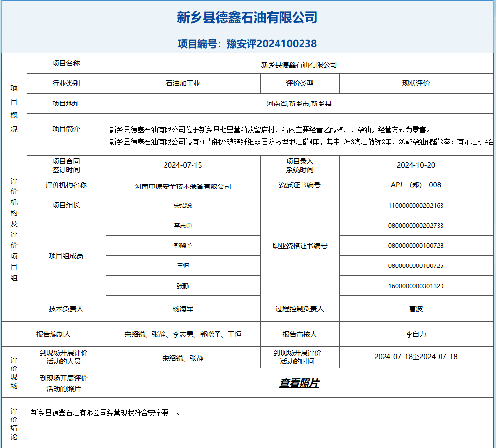Viewport: 496px width, 448px height.
Task: Click the 项目简介 label
Action: pyautogui.click(x=66, y=129)
